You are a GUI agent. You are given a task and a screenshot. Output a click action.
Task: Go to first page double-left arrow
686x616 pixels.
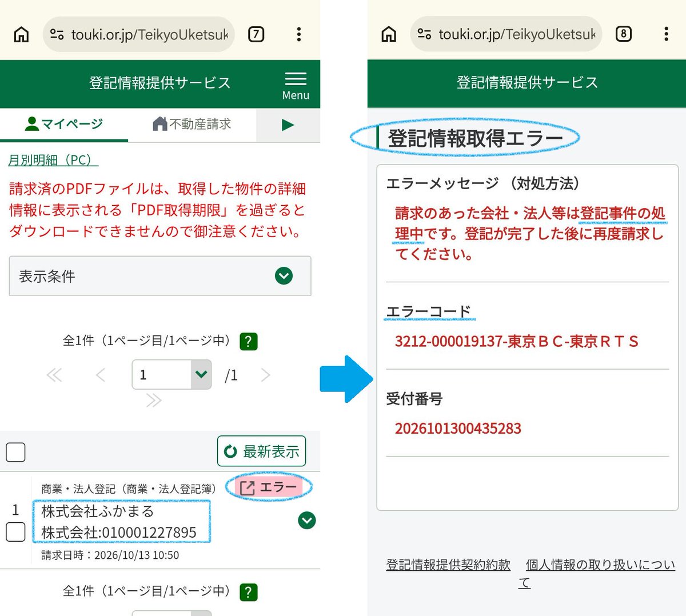pos(54,375)
